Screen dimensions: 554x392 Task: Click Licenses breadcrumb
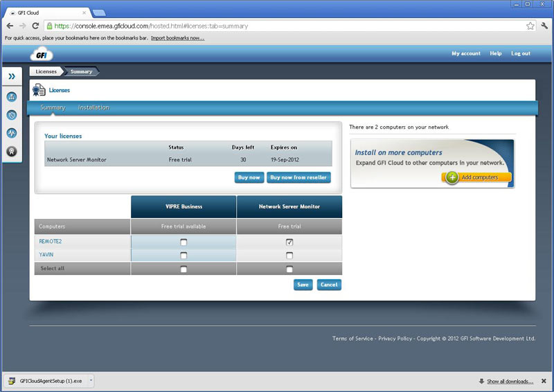click(x=46, y=71)
